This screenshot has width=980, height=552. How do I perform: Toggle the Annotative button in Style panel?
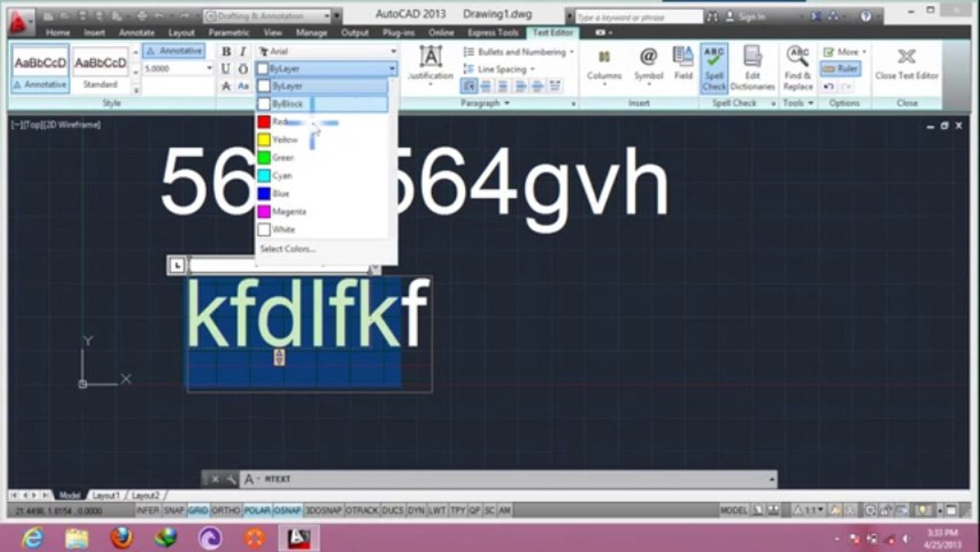click(173, 51)
